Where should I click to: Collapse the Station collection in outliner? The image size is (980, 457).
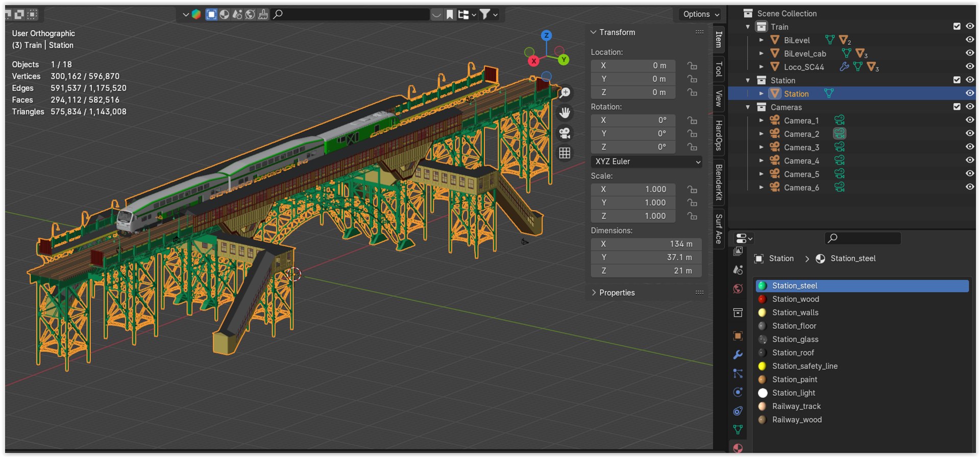pos(748,80)
